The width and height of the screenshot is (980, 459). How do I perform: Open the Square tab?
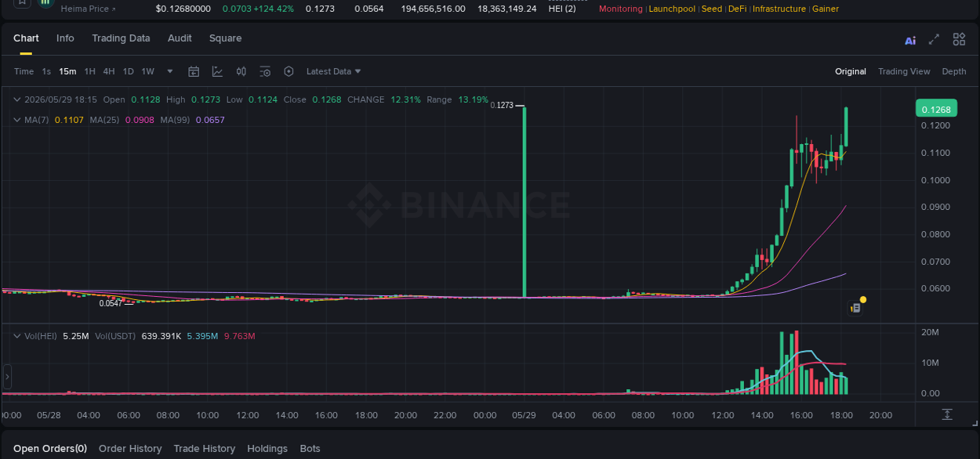tap(225, 38)
